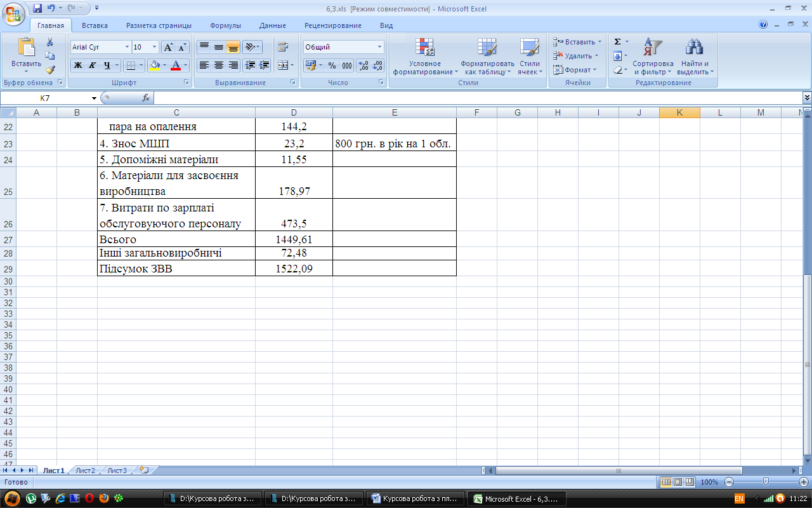Switch to the Данные tab
The height and width of the screenshot is (508, 812).
[x=272, y=25]
